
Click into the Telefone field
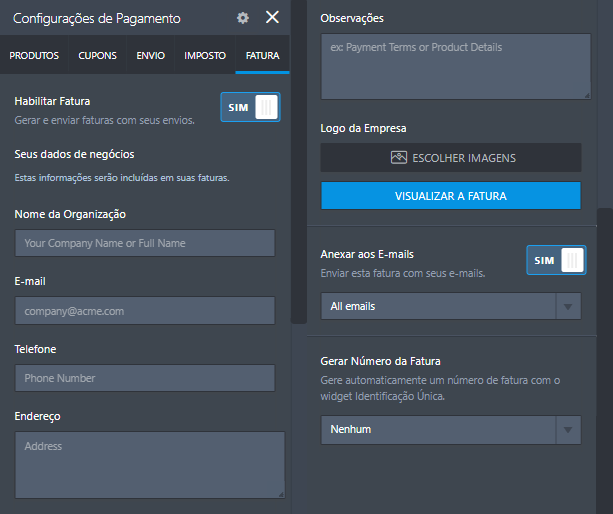coord(145,378)
